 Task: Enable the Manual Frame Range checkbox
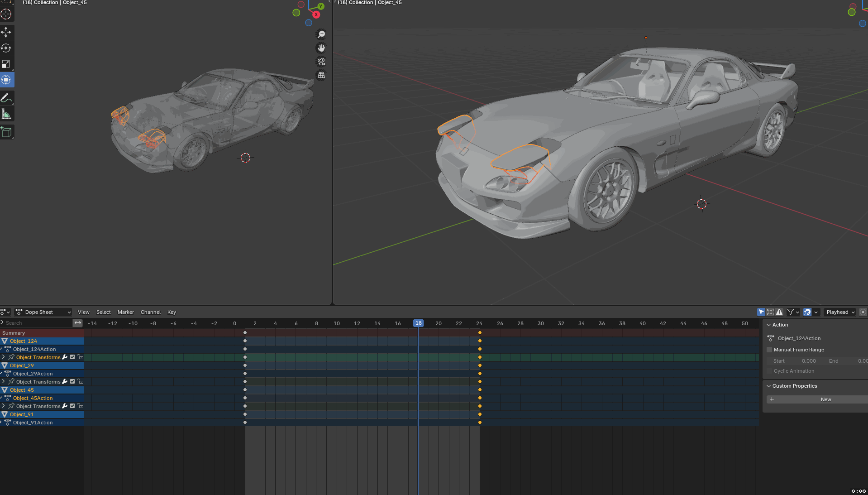(x=769, y=350)
